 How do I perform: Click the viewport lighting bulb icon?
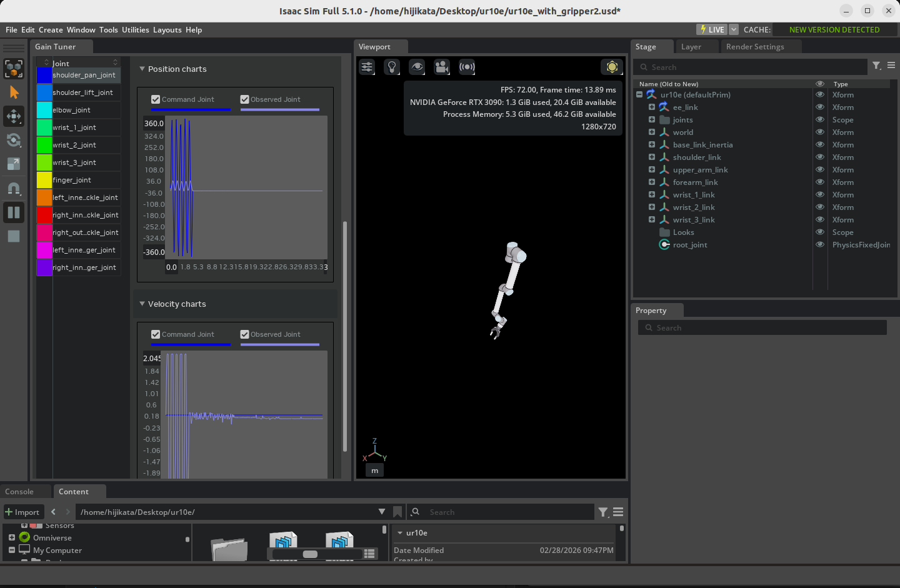tap(392, 67)
